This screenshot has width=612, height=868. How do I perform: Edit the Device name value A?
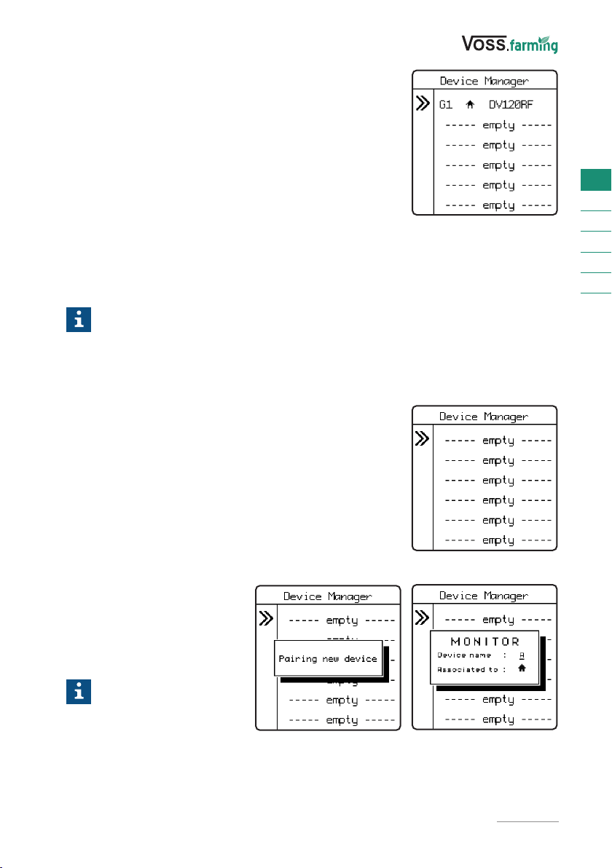pos(522,655)
